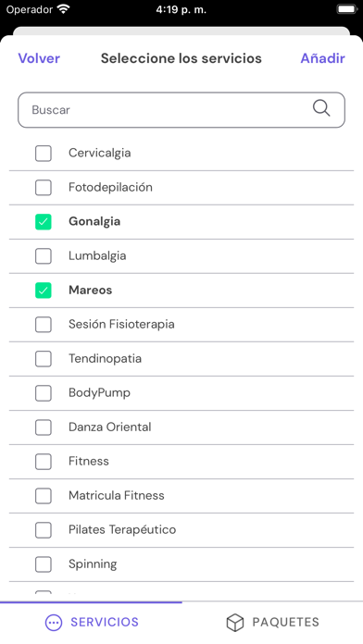Uncheck the Gonalgia checkbox
The width and height of the screenshot is (363, 644).
(44, 222)
